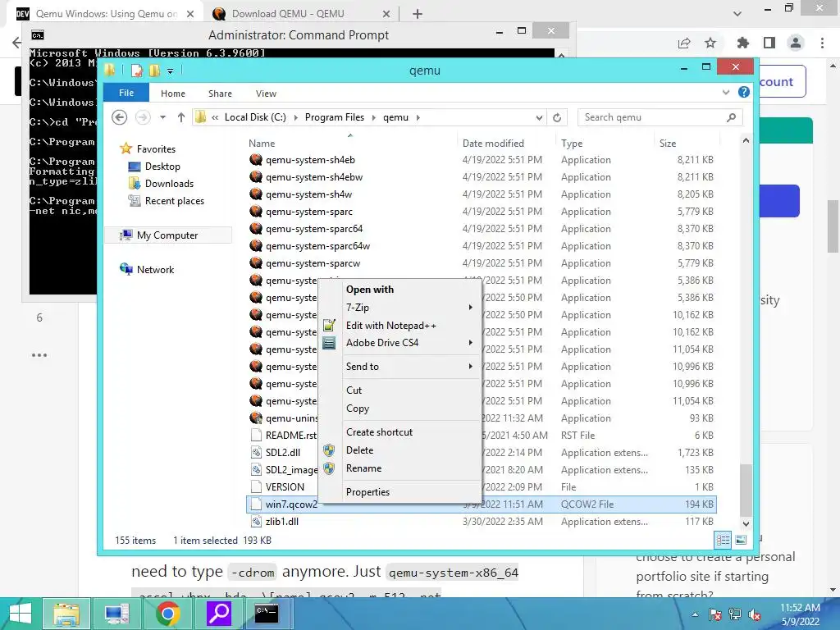Image resolution: width=840 pixels, height=630 pixels.
Task: Open the recent locations dropdown arrow
Action: click(x=163, y=117)
